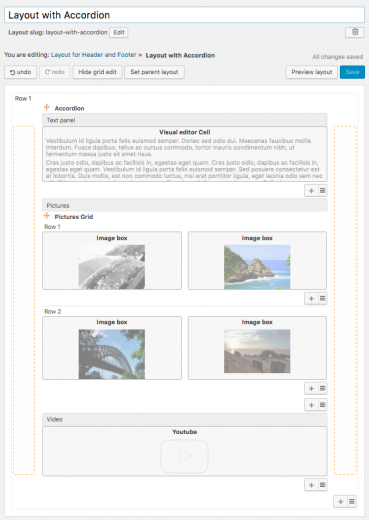The image size is (369, 520).
Task: Select the sunset rocks image box thumbnail
Action: 257,351
